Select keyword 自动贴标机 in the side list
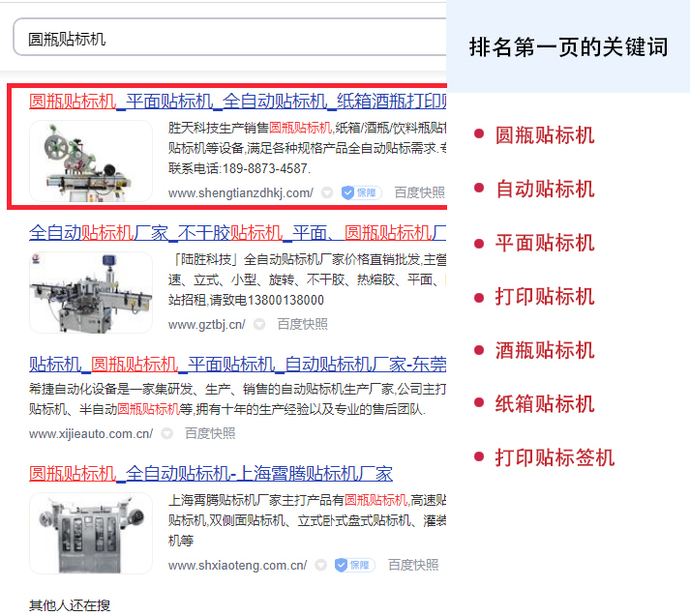Viewport: 690px width, 616px height. coord(545,189)
